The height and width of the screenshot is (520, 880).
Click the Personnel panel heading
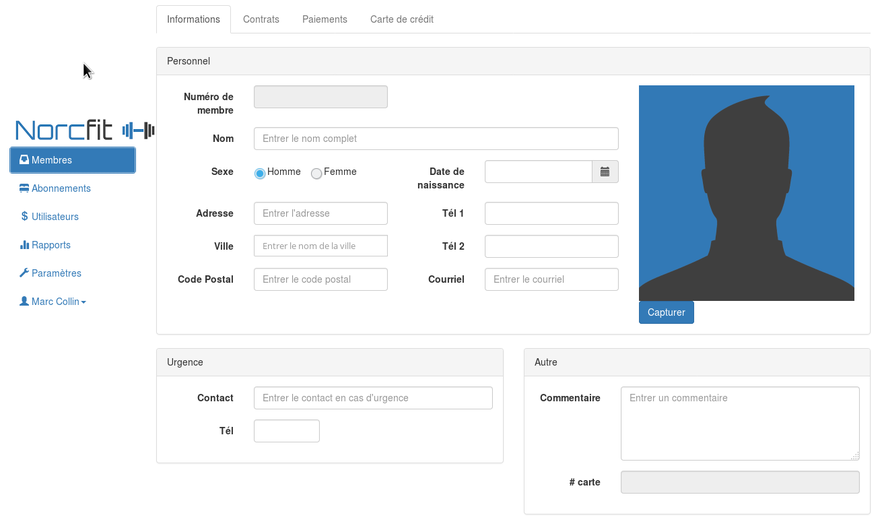coord(513,61)
